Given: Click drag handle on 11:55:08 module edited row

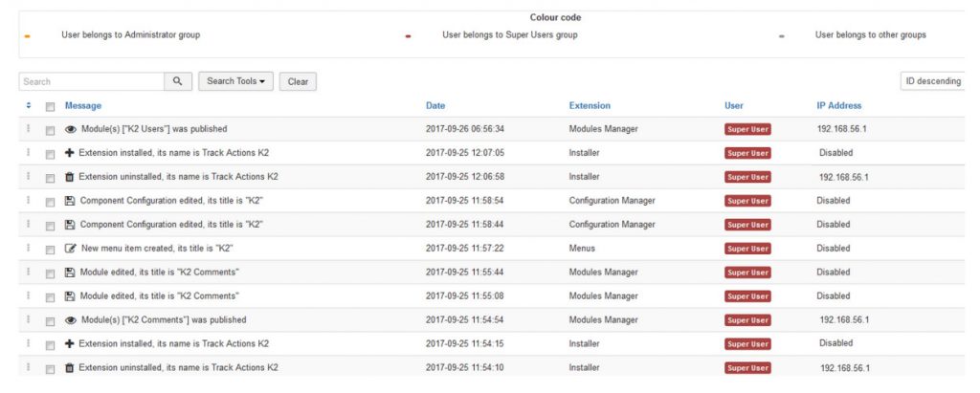Looking at the screenshot, I should pos(28,295).
